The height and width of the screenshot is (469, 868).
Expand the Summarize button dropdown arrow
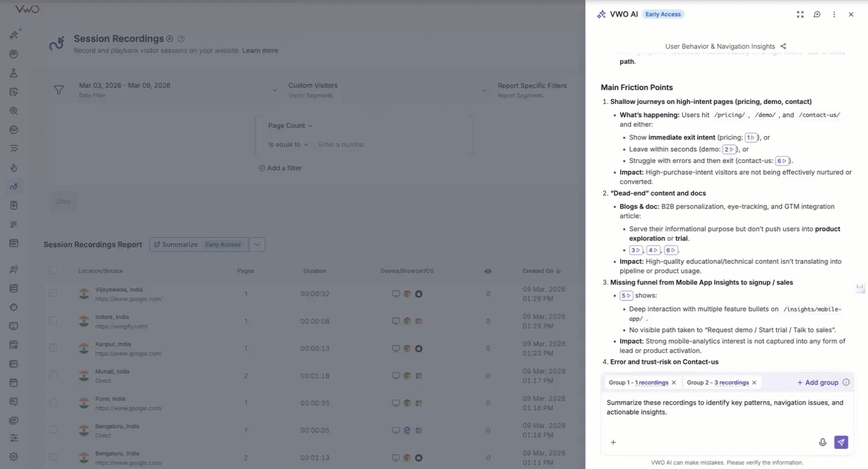pyautogui.click(x=257, y=245)
